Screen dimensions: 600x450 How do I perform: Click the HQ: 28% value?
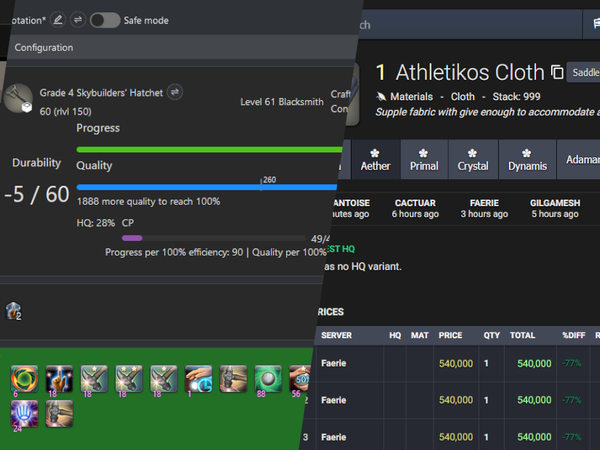point(96,223)
